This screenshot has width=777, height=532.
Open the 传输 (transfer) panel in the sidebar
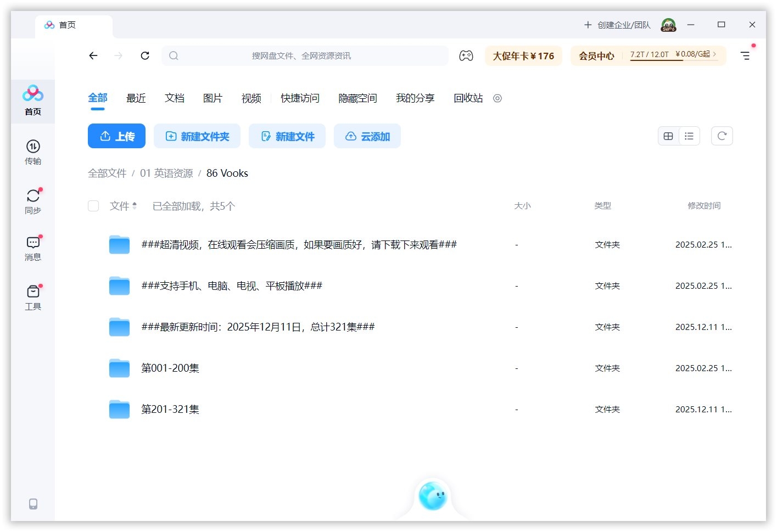click(x=33, y=152)
